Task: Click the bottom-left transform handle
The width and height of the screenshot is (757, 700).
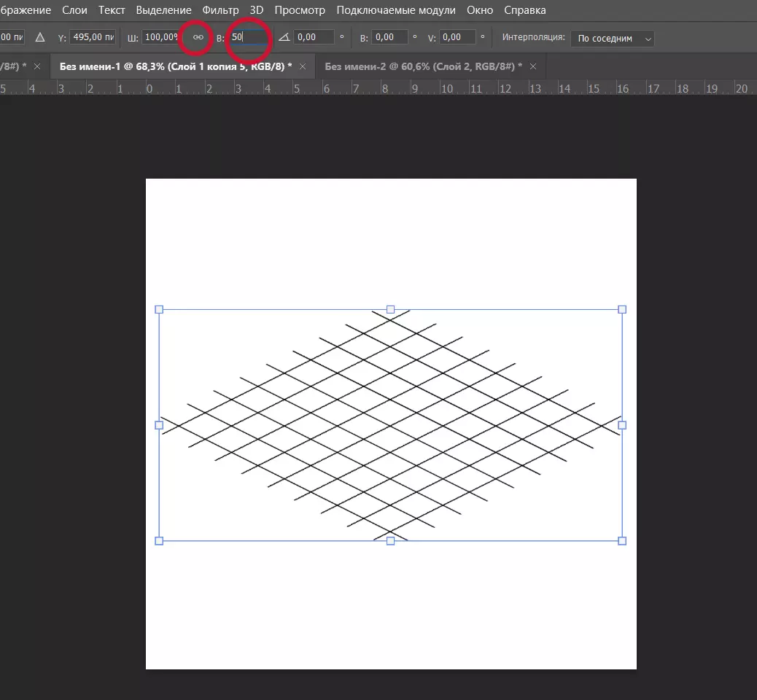Action: (159, 541)
